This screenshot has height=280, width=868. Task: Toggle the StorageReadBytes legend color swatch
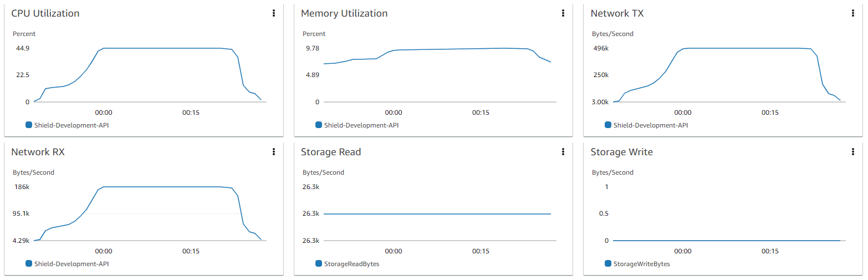point(319,263)
